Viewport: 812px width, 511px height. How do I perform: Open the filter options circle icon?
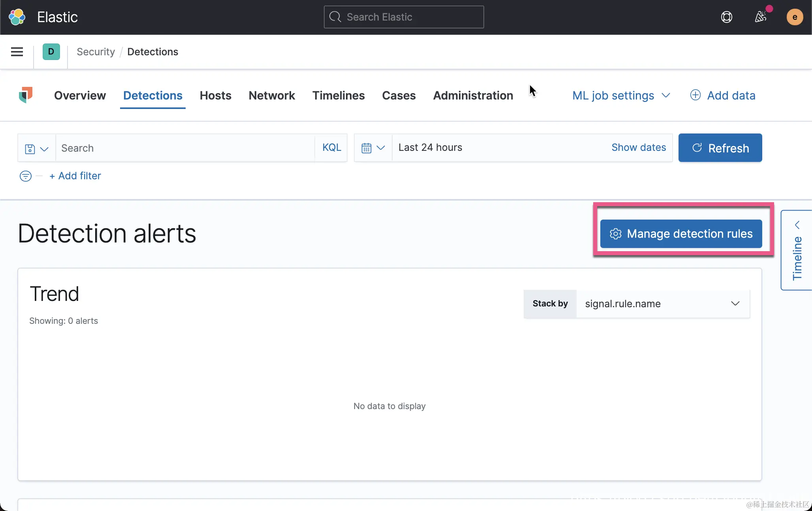click(x=26, y=176)
